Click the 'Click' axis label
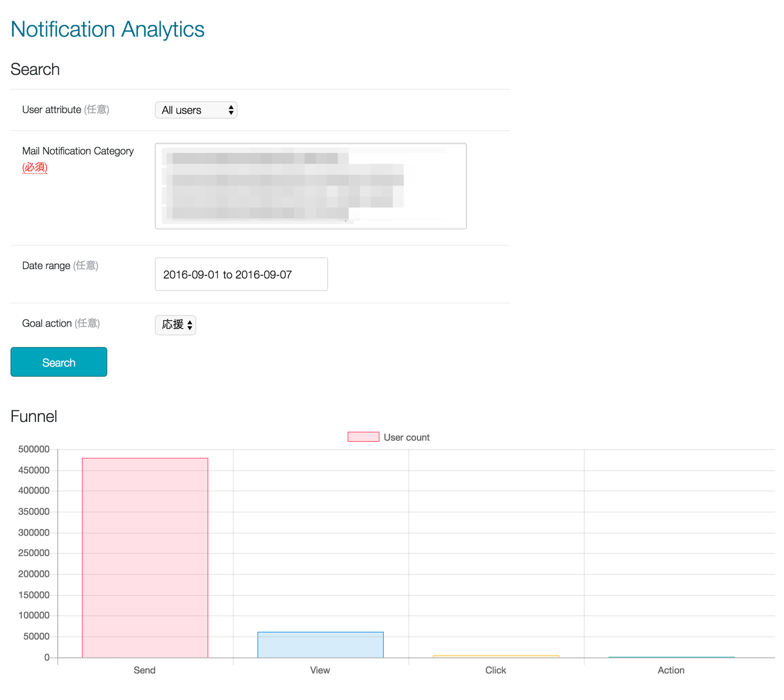Viewport: 784px width, 700px height. 496,670
